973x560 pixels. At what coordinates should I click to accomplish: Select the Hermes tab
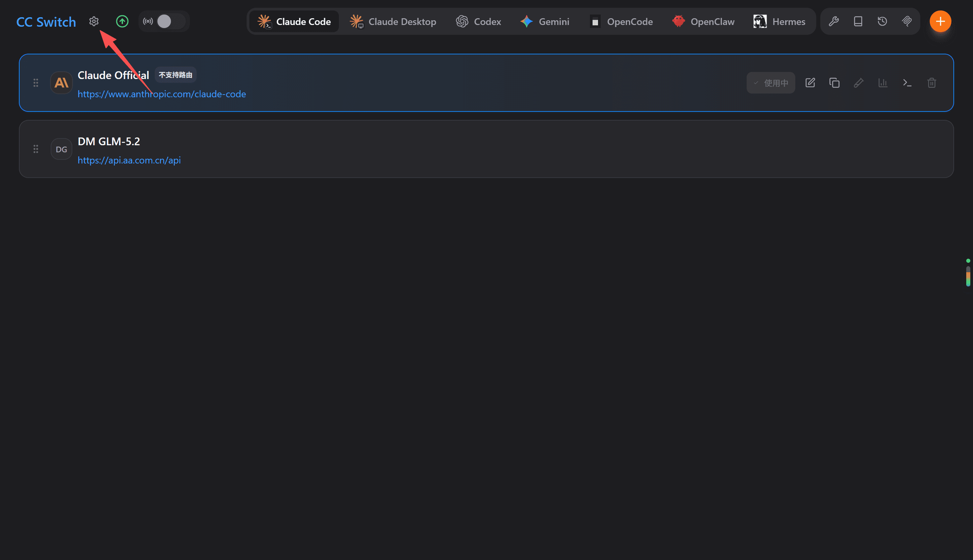[779, 22]
